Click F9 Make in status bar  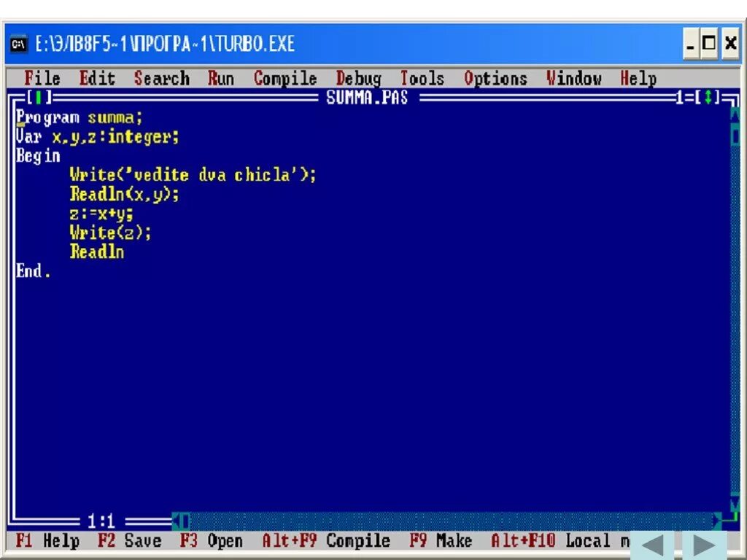[441, 541]
